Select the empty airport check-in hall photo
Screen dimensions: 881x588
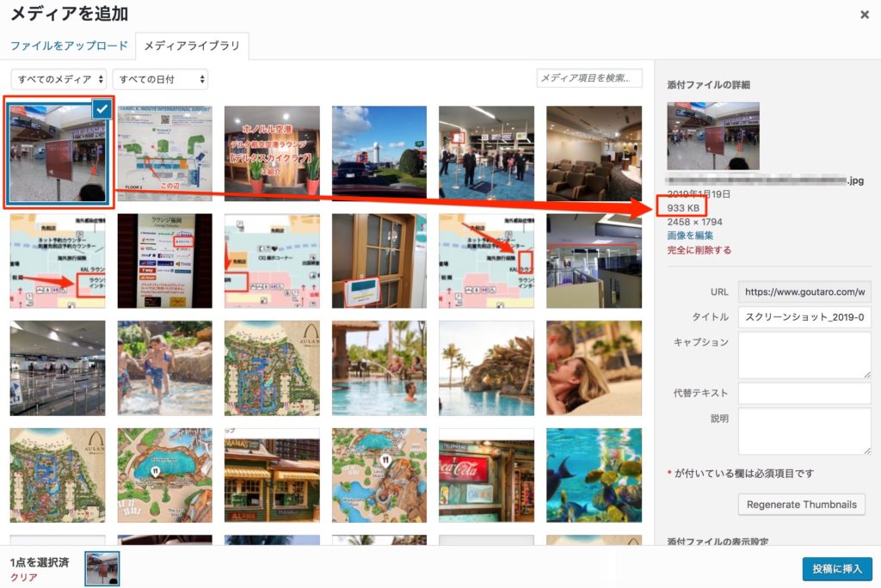click(x=58, y=368)
